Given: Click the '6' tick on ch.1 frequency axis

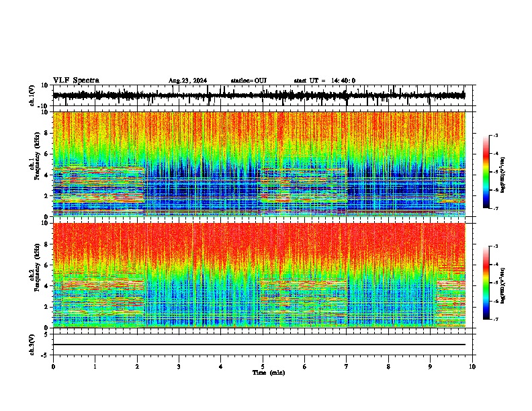Looking at the screenshot, I should tap(47, 154).
